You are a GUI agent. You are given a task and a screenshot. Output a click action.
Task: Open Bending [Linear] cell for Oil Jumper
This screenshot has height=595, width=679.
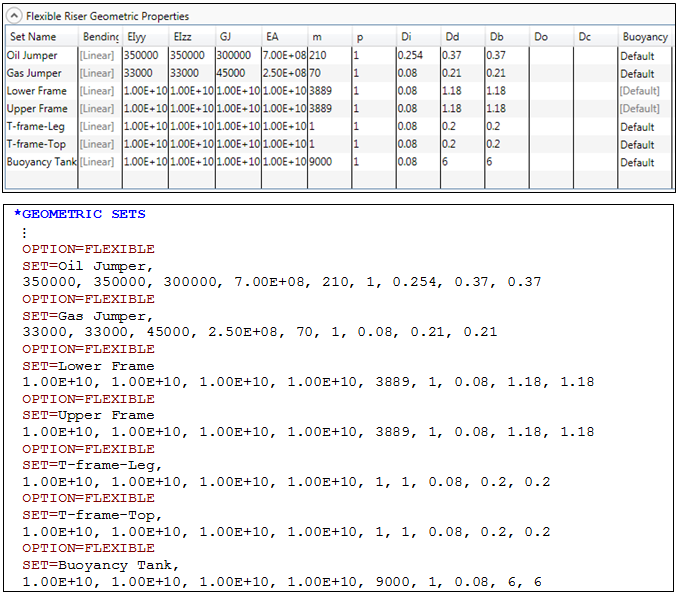(100, 55)
